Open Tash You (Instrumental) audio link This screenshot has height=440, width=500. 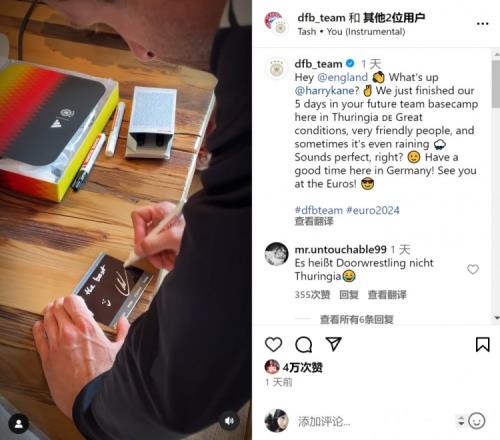[x=351, y=32]
